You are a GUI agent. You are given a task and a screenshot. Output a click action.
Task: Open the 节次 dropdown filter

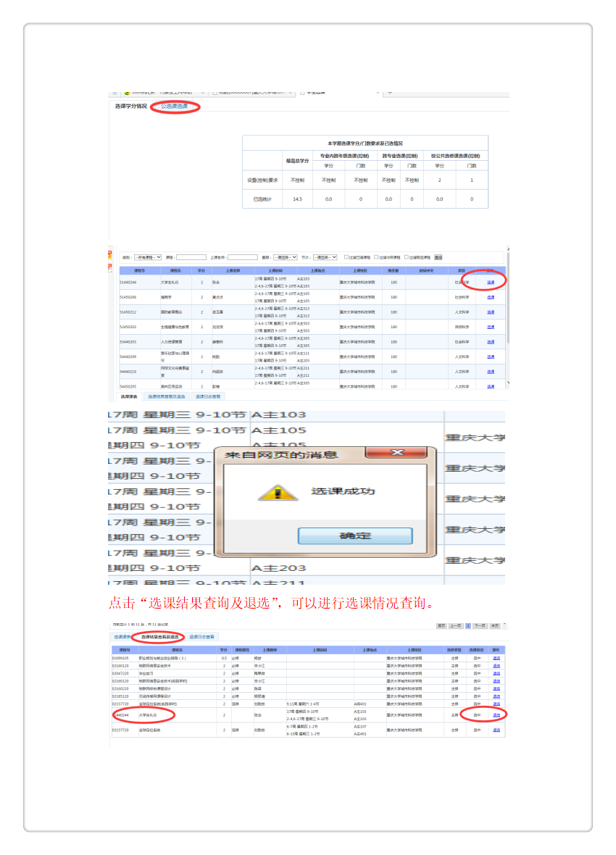pos(325,257)
